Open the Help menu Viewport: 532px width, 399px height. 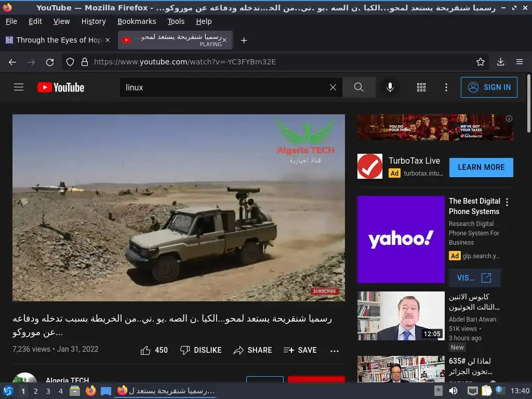coord(204,21)
